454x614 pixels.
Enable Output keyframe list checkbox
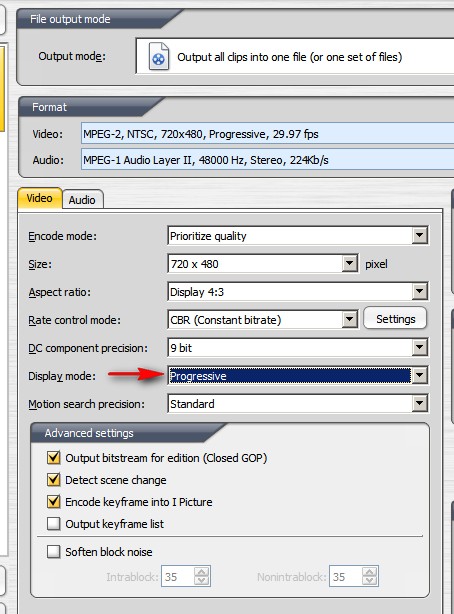[54, 524]
